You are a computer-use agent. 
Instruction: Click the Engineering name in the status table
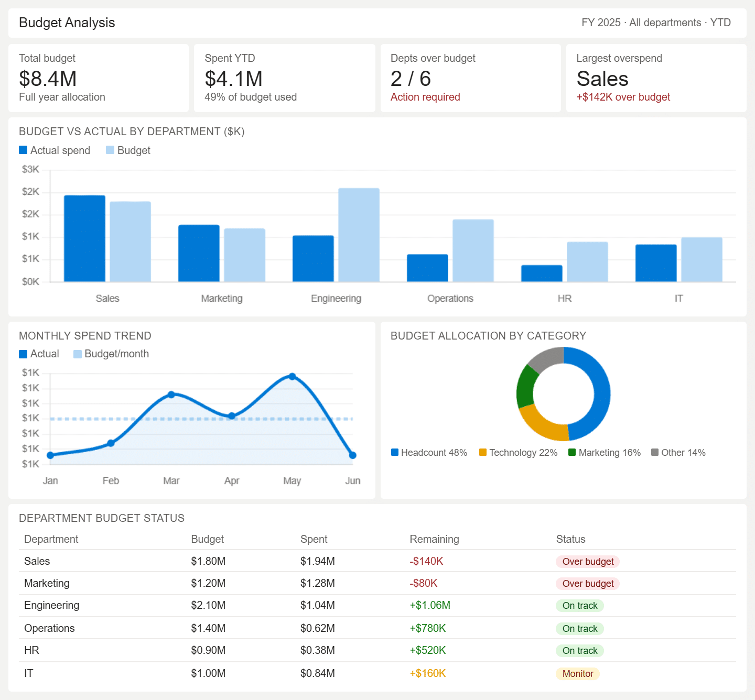tap(51, 605)
